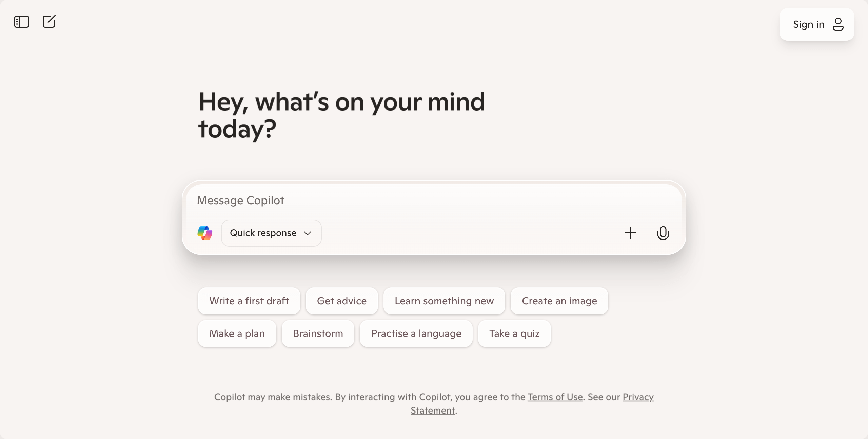This screenshot has height=439, width=868.
Task: Toggle the sidebar panel icon
Action: (22, 22)
